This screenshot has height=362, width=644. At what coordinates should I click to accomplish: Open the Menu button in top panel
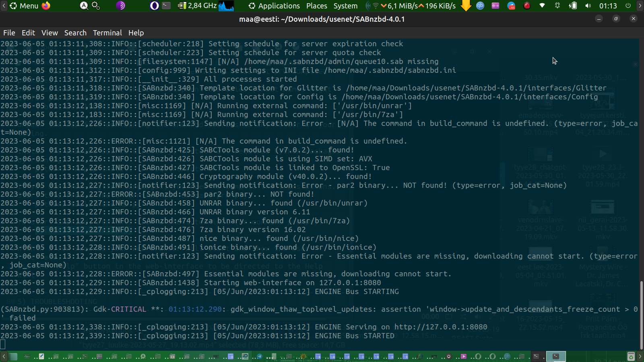pos(24,6)
